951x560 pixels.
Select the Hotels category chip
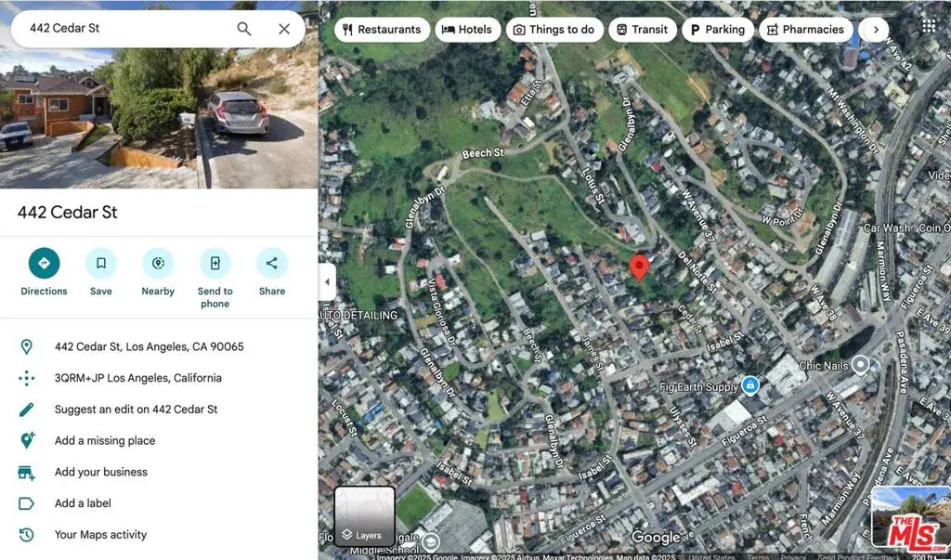(x=467, y=30)
